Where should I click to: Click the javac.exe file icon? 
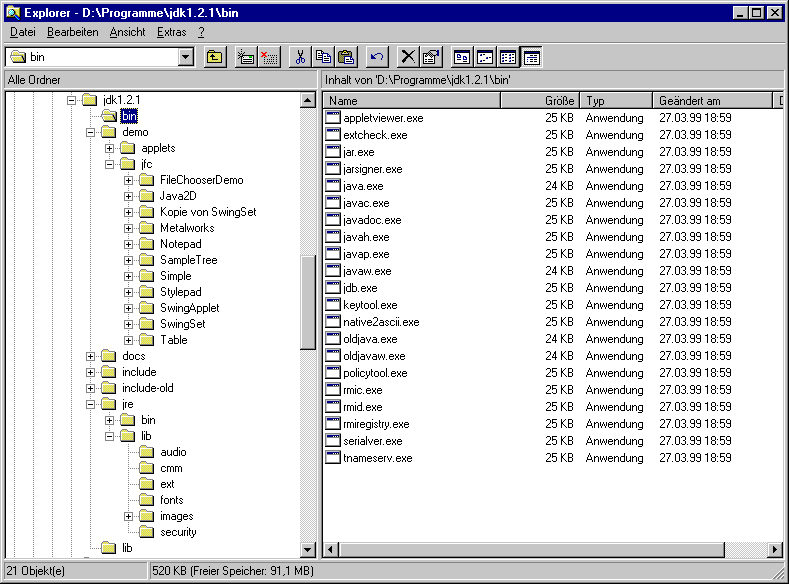[333, 203]
